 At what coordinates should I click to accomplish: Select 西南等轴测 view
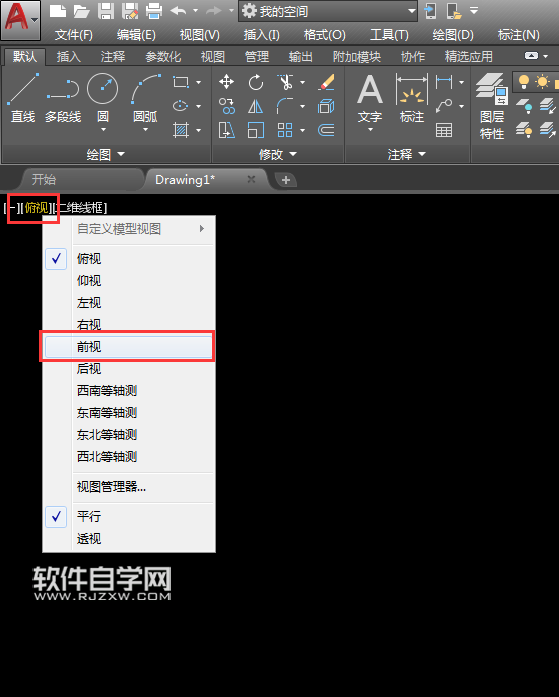[x=129, y=391]
